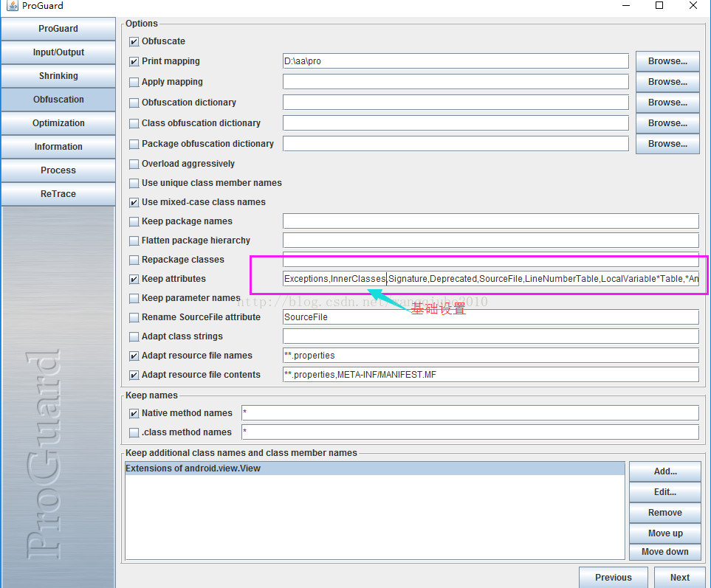The height and width of the screenshot is (588, 711).
Task: Switch to the Shrinking tab
Action: tap(58, 76)
